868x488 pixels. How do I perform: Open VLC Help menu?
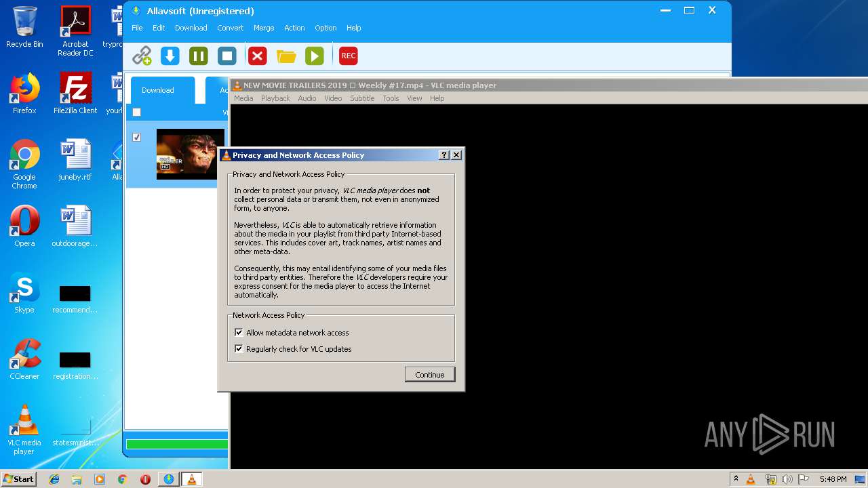click(437, 98)
